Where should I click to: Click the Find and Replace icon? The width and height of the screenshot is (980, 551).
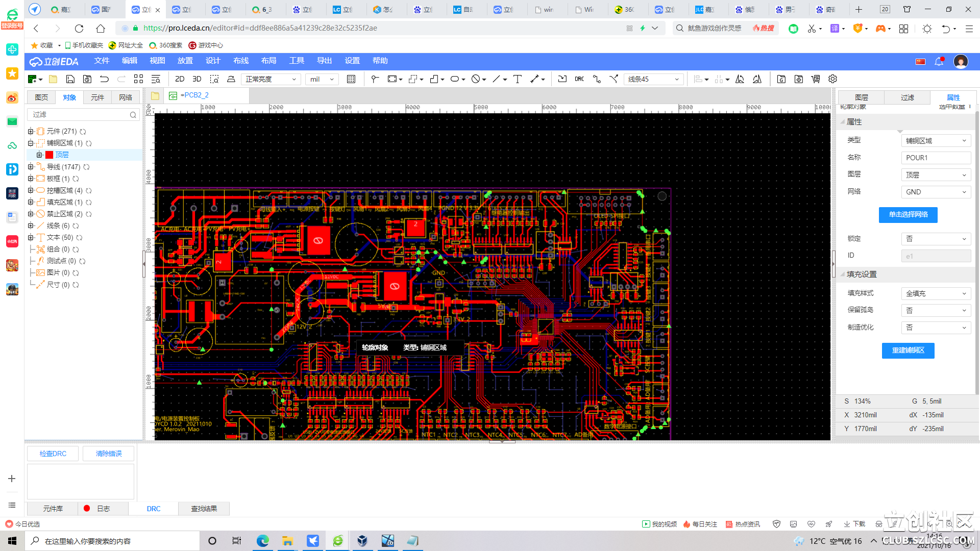click(156, 79)
